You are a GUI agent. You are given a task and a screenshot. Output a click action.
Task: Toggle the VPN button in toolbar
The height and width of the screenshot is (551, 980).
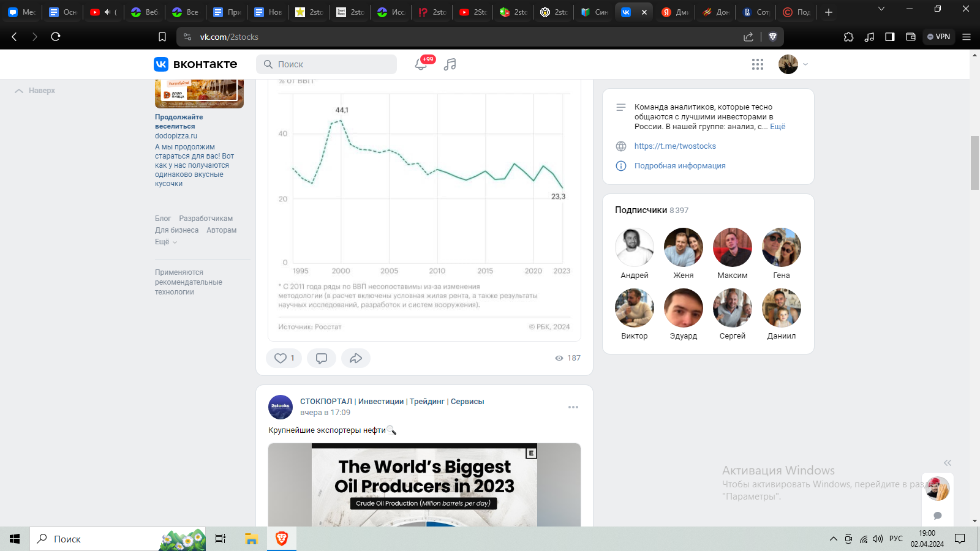(938, 37)
